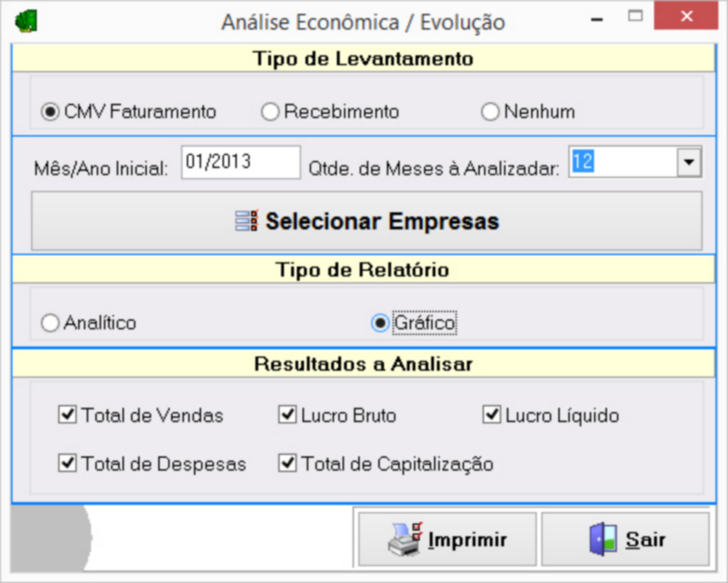Click the months combo box showing 12

(622, 162)
